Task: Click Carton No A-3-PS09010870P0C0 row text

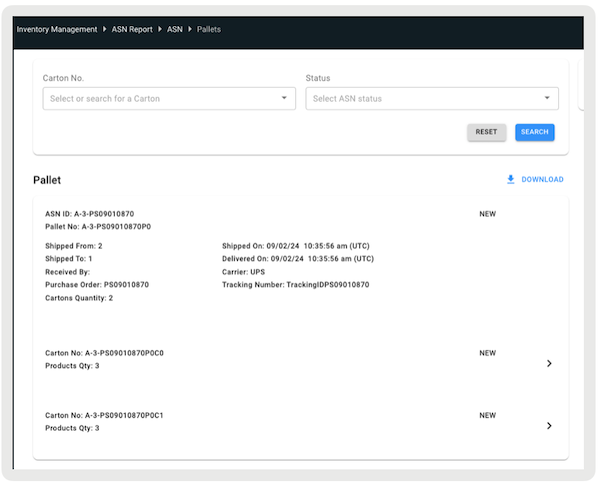Action: [104, 353]
